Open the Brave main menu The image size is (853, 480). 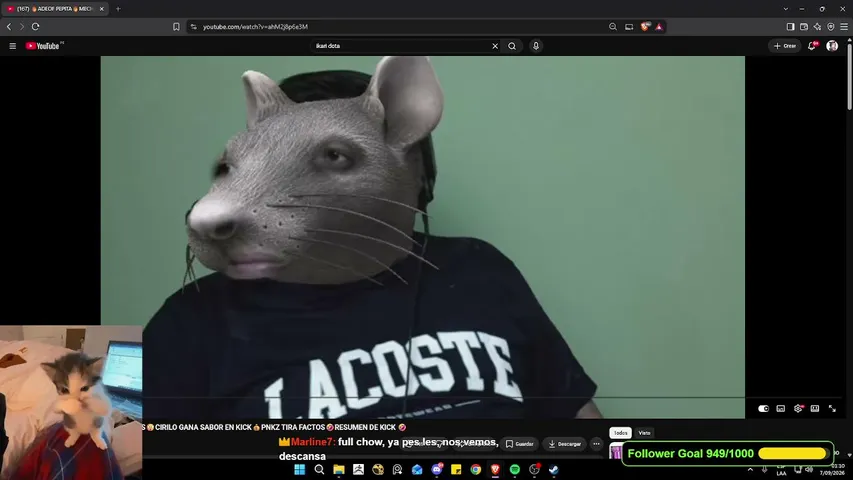pyautogui.click(x=844, y=27)
